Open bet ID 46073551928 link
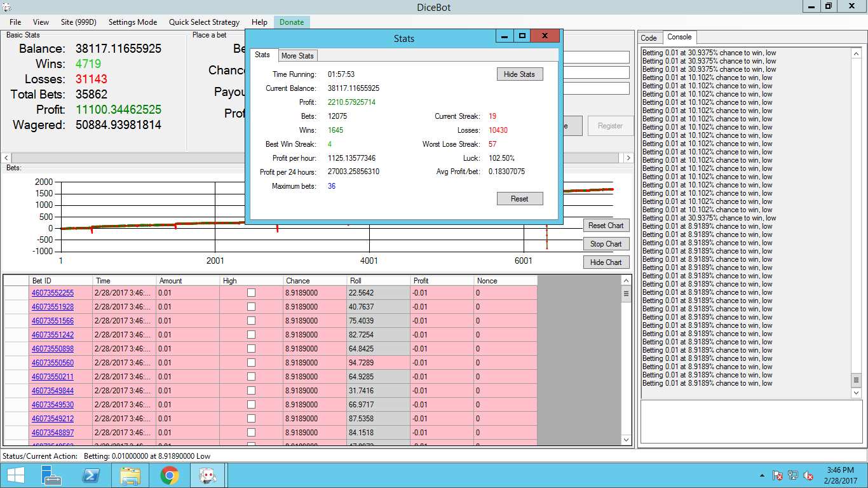This screenshot has height=488, width=868. 53,307
